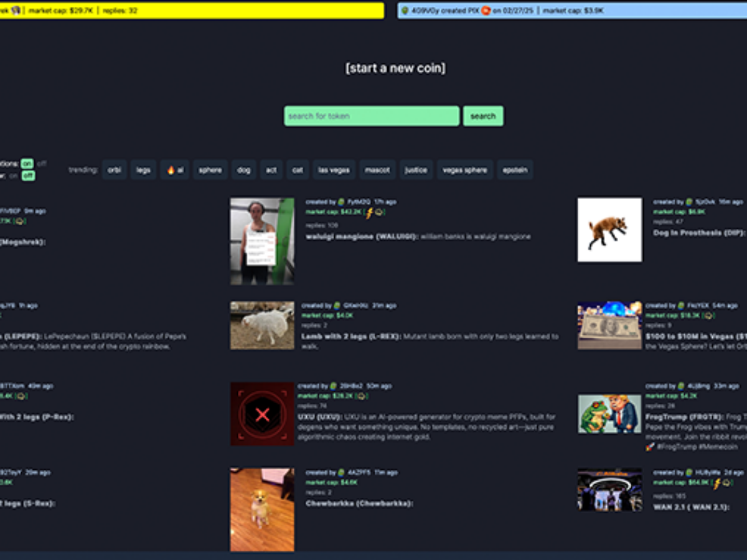
Task: Select the 🔥 ai trending tag
Action: coord(174,169)
